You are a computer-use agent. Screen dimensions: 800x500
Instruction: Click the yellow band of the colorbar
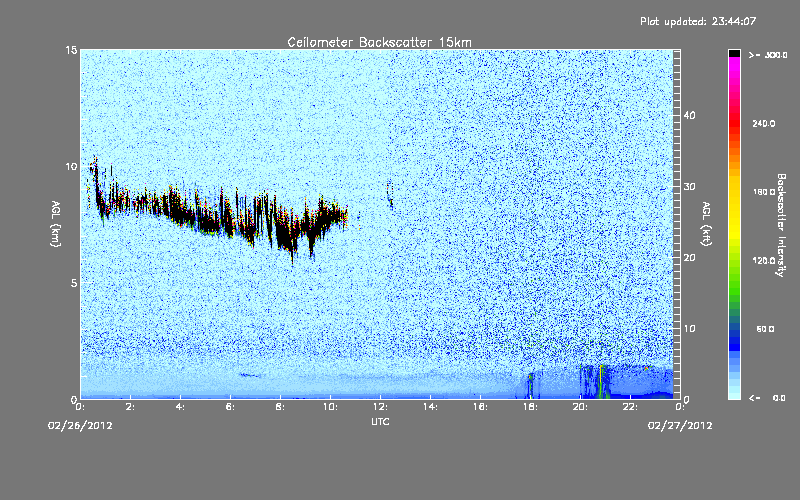734,209
